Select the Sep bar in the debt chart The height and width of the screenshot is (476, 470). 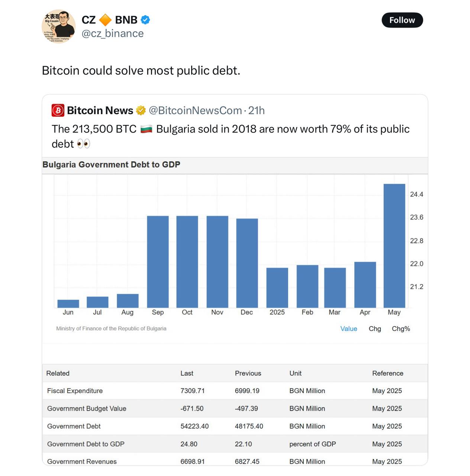point(158,262)
